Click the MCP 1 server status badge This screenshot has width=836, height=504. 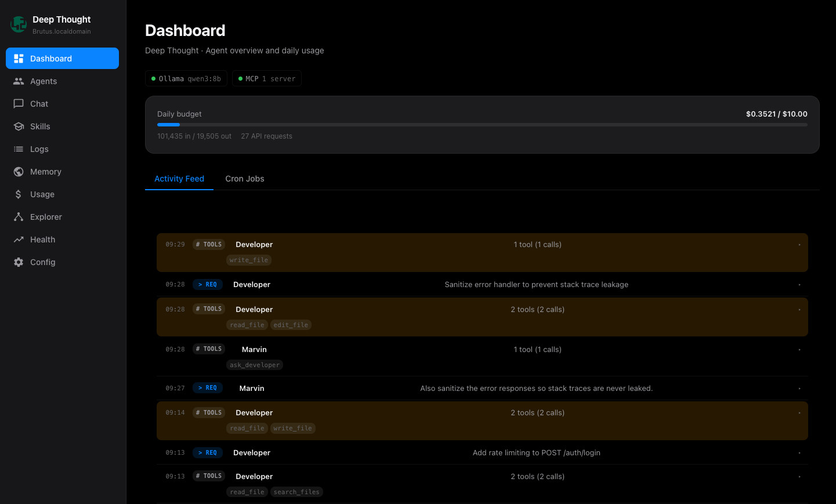click(267, 78)
